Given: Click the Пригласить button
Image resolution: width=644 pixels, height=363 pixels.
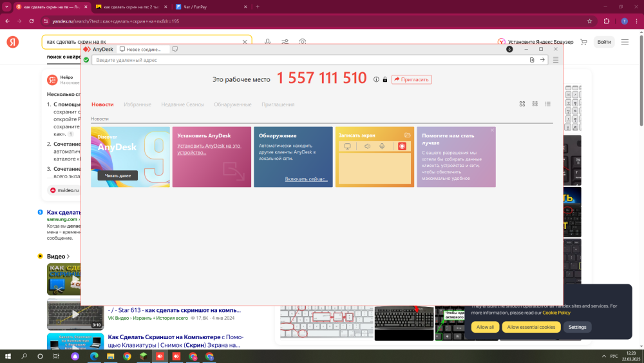Looking at the screenshot, I should click(x=412, y=79).
